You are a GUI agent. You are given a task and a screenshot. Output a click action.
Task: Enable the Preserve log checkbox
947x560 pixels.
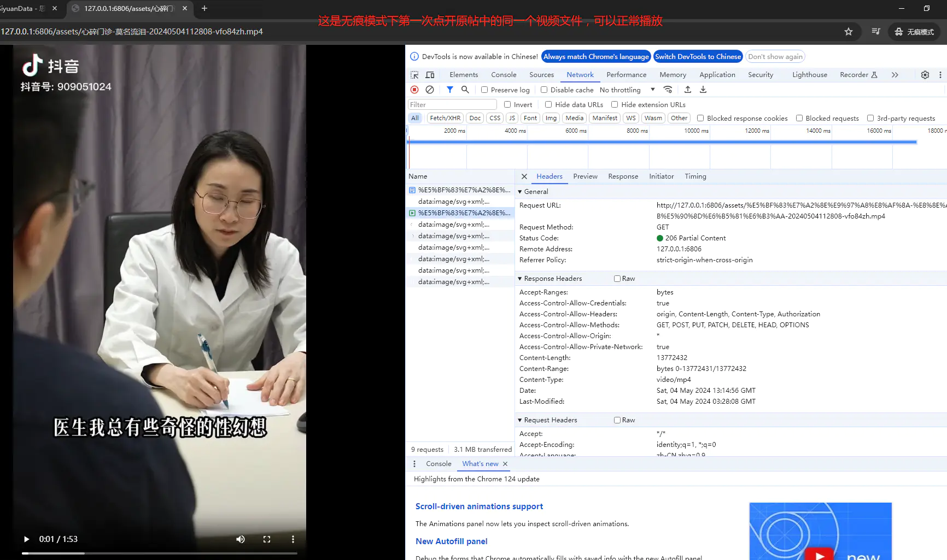coord(484,90)
